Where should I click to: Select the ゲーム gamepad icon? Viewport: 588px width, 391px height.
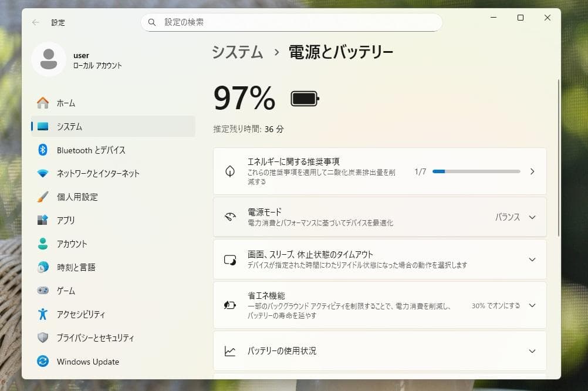[43, 291]
